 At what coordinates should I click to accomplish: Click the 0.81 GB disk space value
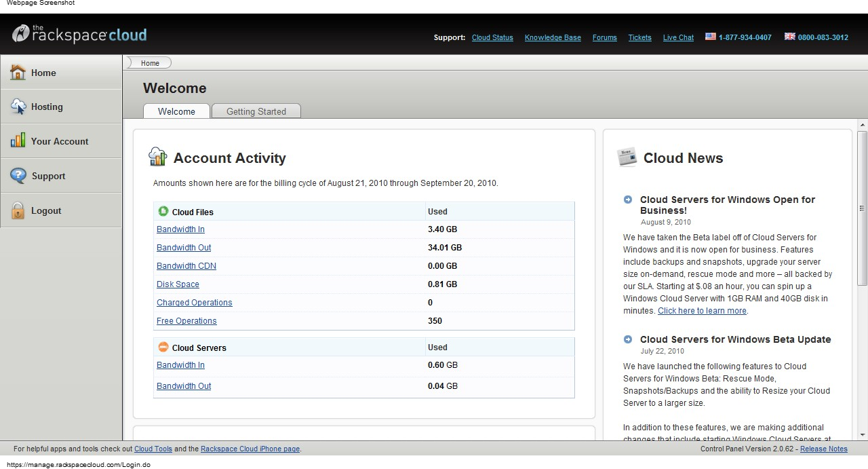pos(442,284)
